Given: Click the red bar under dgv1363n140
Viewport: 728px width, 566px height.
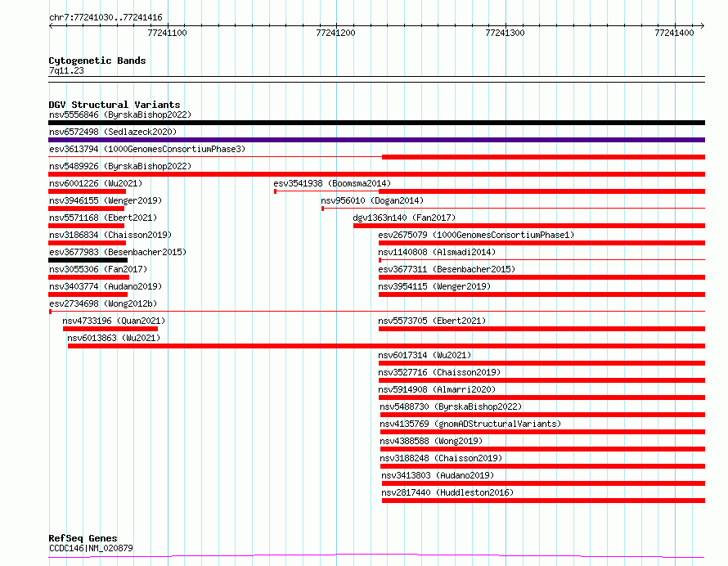Looking at the screenshot, I should (x=529, y=226).
